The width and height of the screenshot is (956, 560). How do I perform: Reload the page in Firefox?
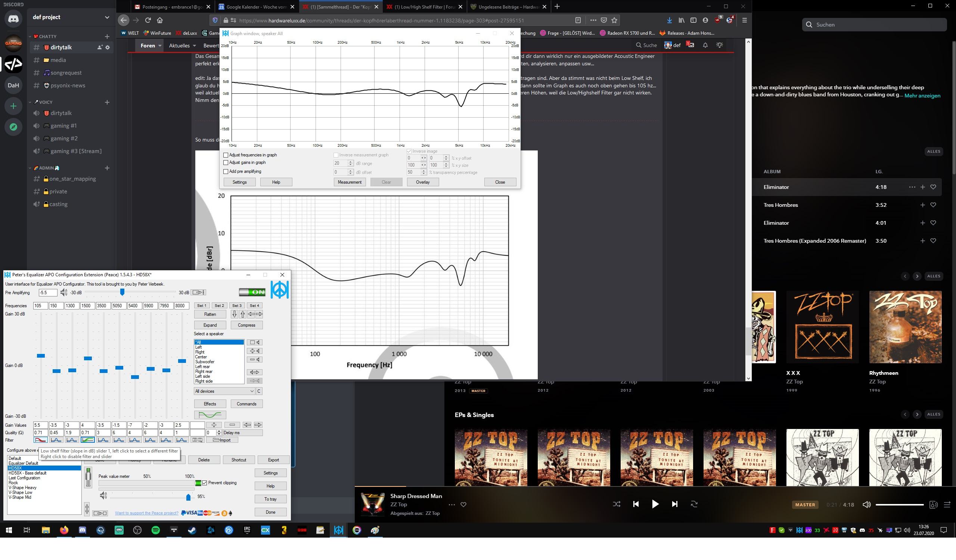[x=148, y=20]
